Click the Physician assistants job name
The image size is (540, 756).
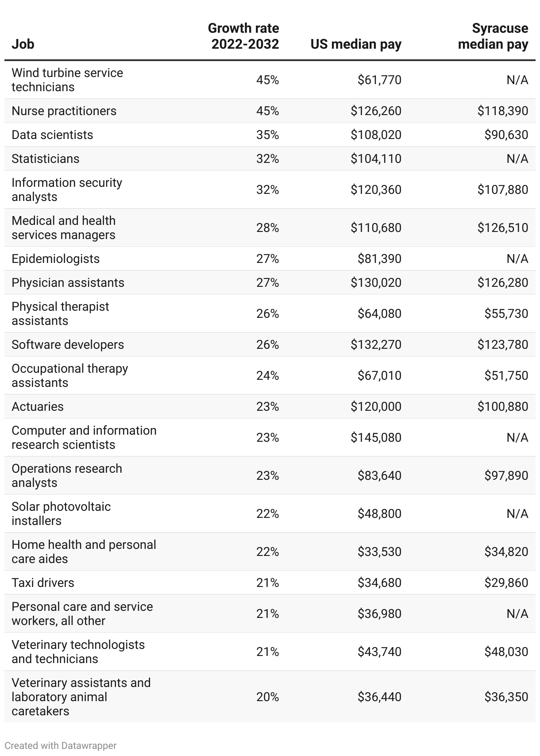(68, 282)
